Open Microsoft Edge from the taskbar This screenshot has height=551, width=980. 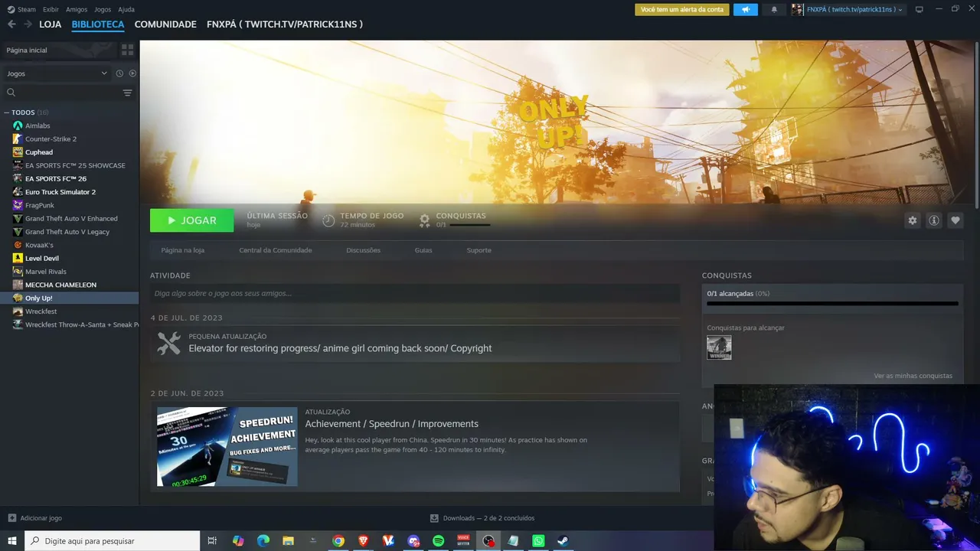(263, 541)
